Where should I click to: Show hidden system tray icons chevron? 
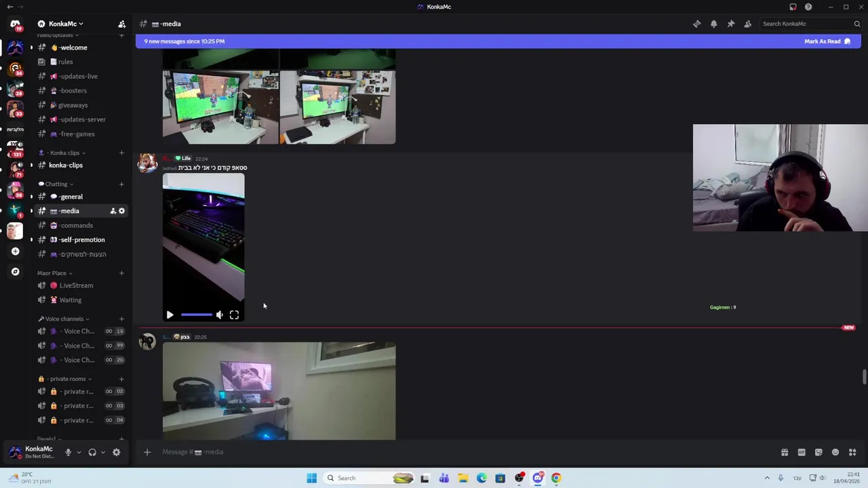tap(767, 478)
